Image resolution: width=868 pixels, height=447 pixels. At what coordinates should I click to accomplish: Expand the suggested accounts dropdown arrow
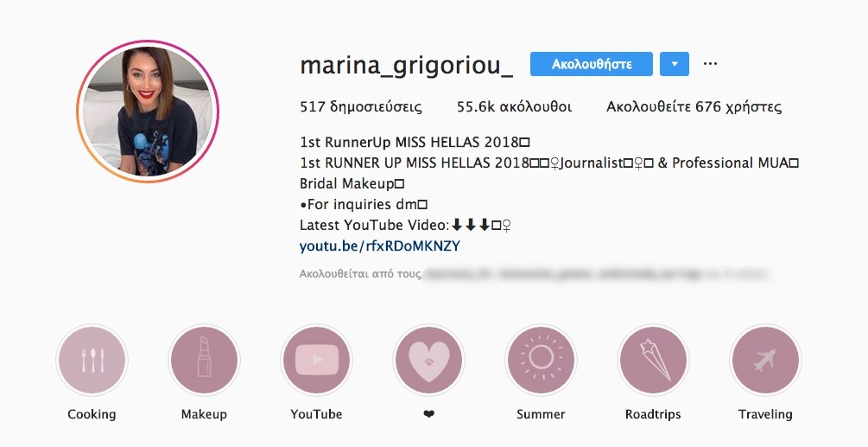click(x=675, y=64)
